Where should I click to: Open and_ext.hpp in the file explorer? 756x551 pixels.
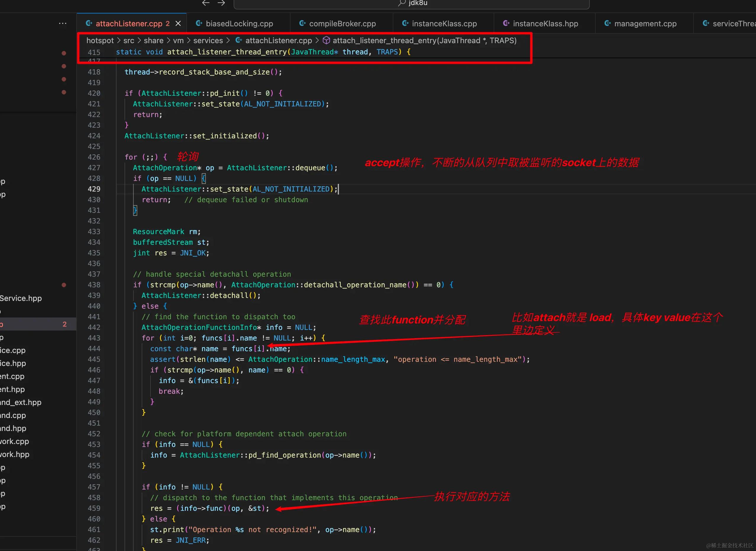coord(21,402)
